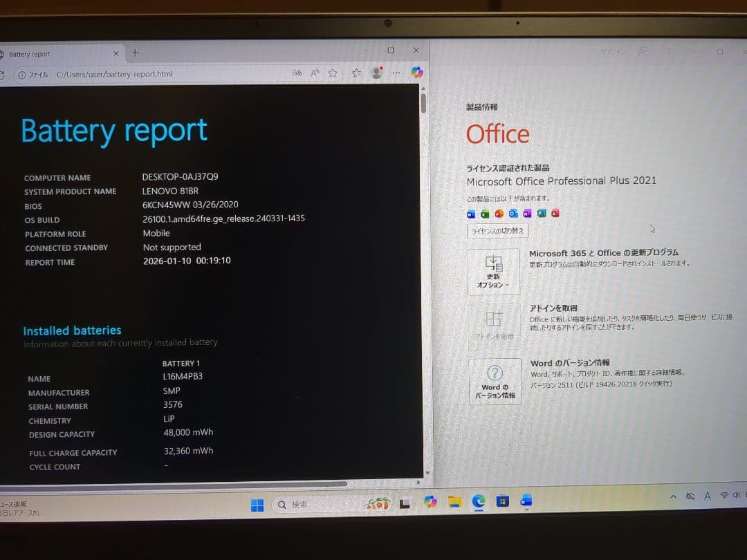Viewport: 747px width, 560px height.
Task: Click the ライセンスの切り替え button
Action: pyautogui.click(x=498, y=231)
